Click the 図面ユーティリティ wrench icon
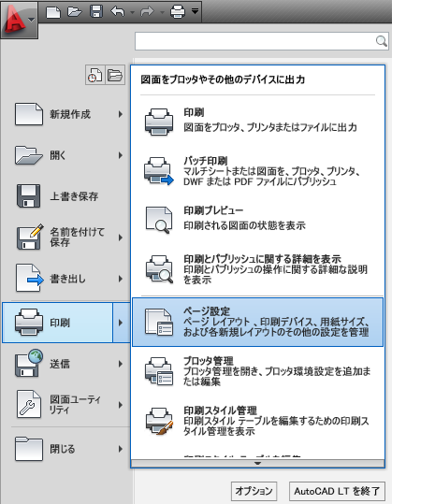The image size is (435, 504). point(29,404)
